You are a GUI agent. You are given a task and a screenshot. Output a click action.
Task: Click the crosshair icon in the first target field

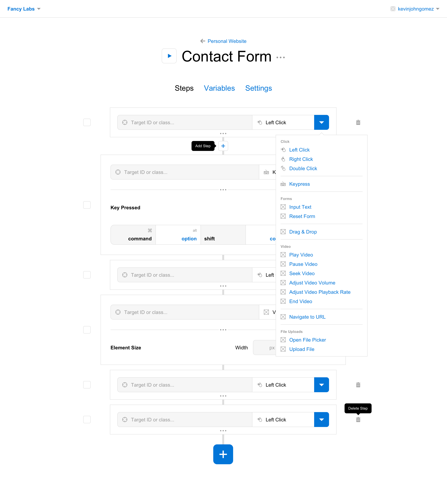coord(124,122)
